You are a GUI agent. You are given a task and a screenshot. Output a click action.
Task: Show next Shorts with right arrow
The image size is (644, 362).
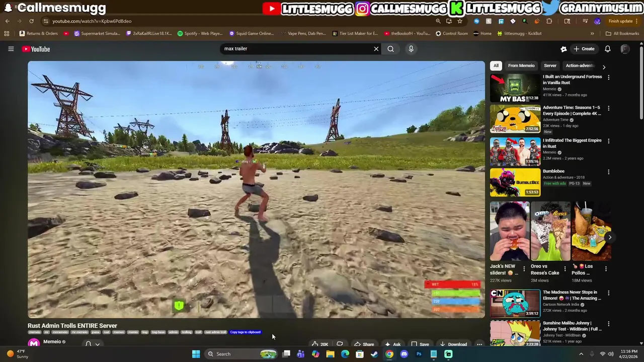pos(610,237)
